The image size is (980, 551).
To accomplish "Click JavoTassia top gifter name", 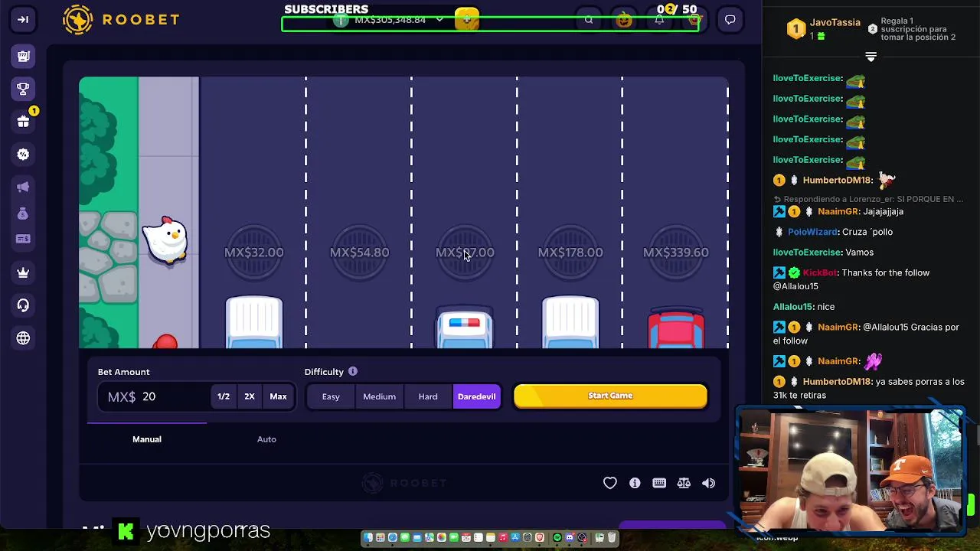I will (835, 23).
